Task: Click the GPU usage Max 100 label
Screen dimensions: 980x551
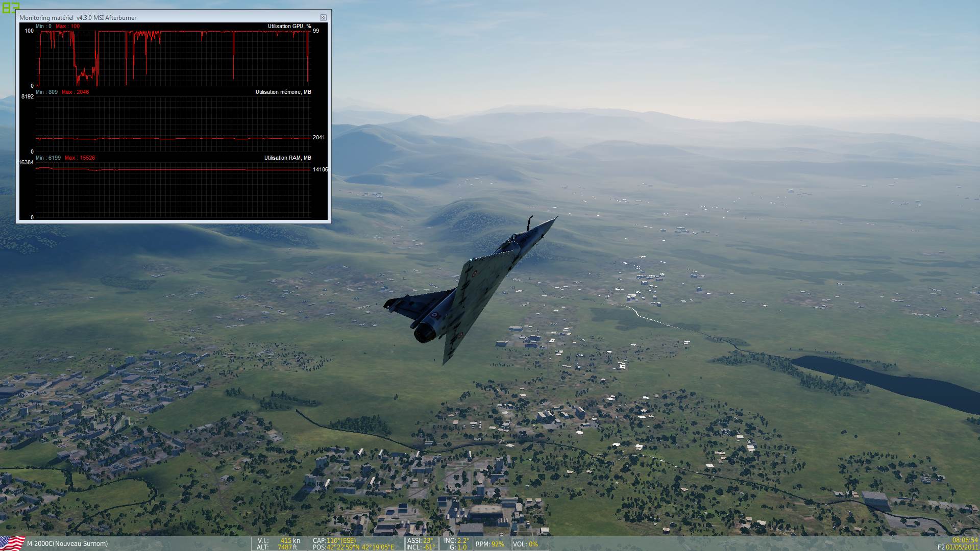Action: tap(67, 26)
